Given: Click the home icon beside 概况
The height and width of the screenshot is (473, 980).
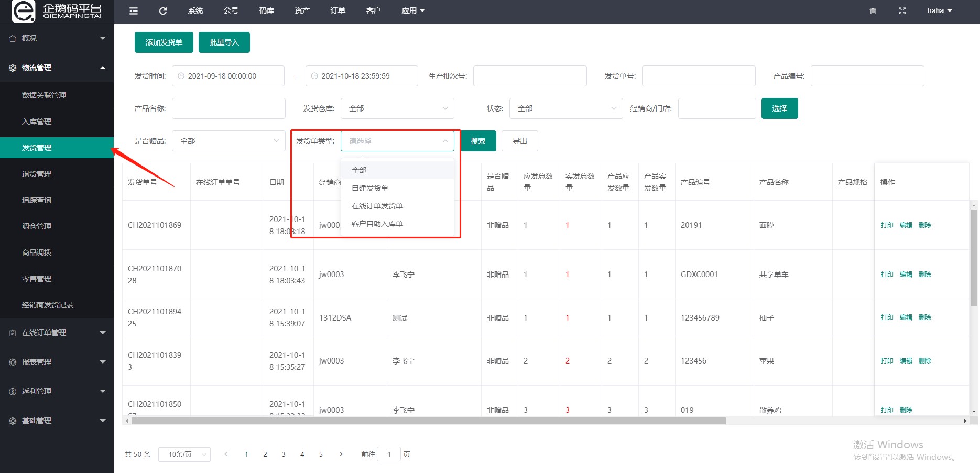Looking at the screenshot, I should tap(13, 38).
